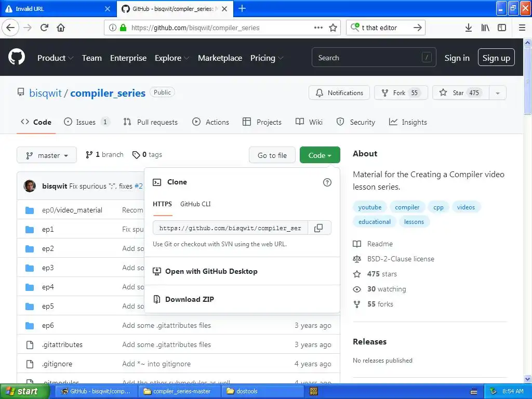
Task: Click Download ZIP
Action: click(x=189, y=299)
